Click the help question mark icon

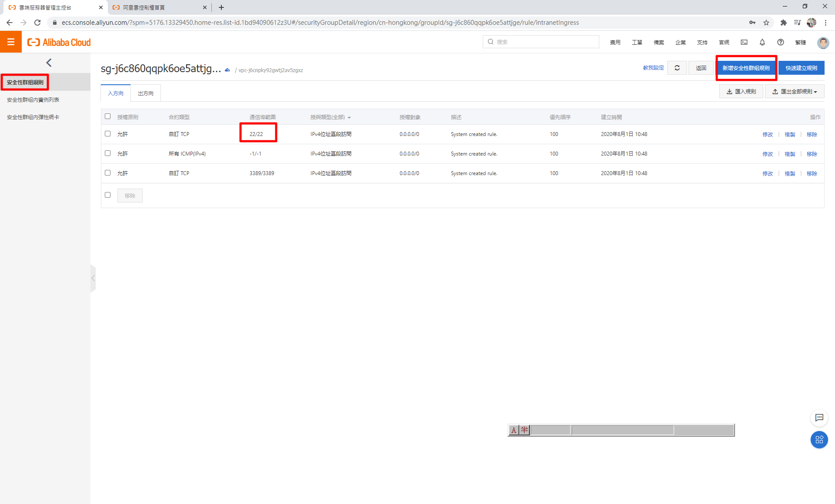(x=781, y=42)
